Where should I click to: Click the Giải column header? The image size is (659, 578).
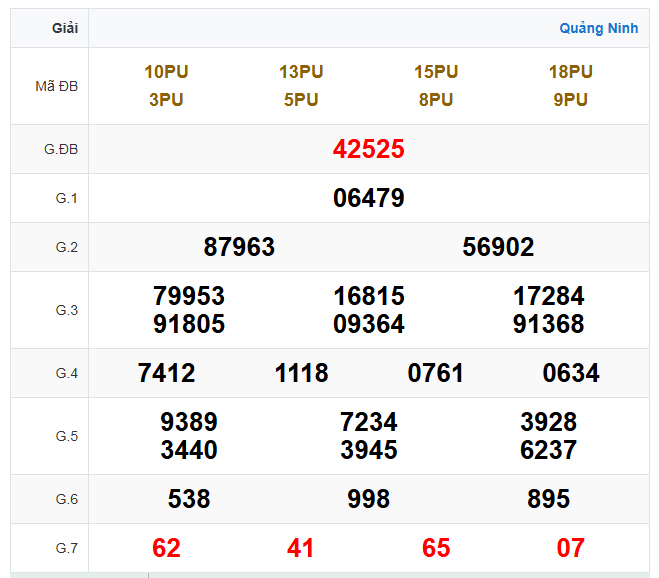(x=65, y=28)
